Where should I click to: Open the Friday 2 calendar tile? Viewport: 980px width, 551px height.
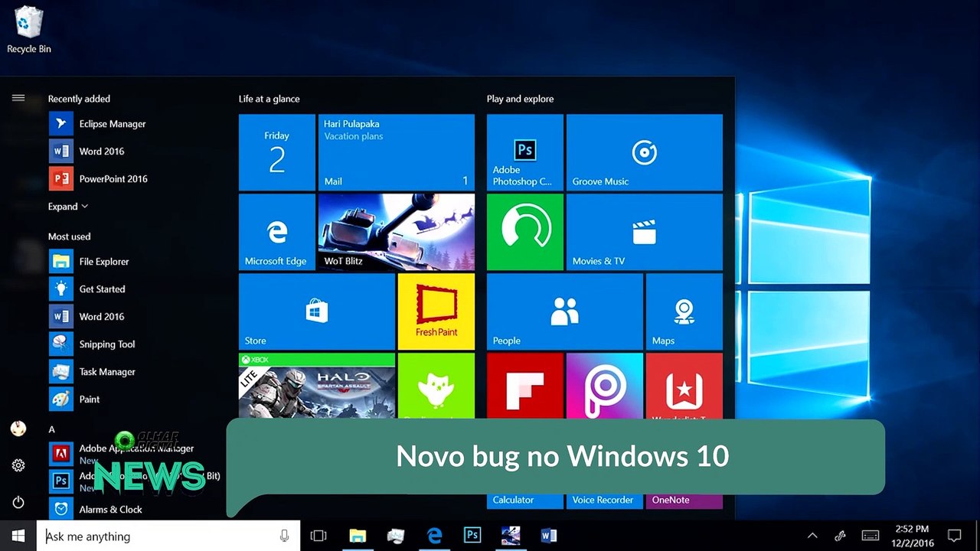(x=277, y=152)
